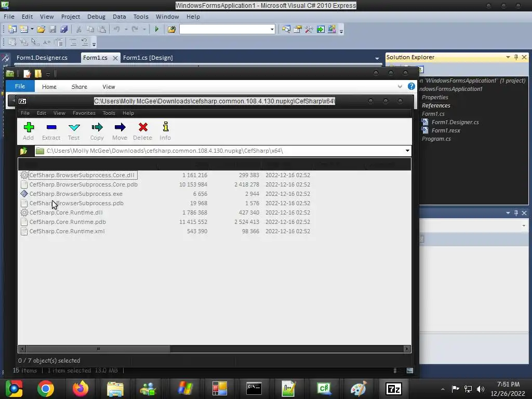This screenshot has height=399, width=532.
Task: Click the Save All icon in Visual C#
Action: [x=64, y=29]
